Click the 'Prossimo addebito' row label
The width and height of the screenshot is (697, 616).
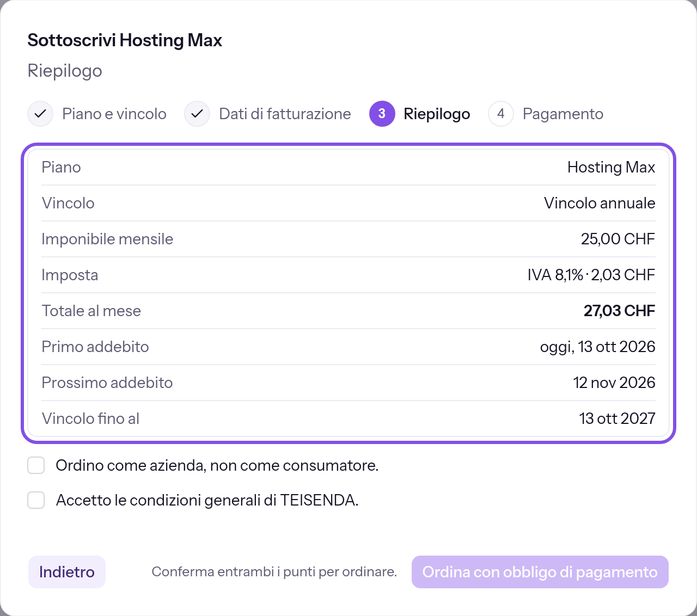(107, 383)
